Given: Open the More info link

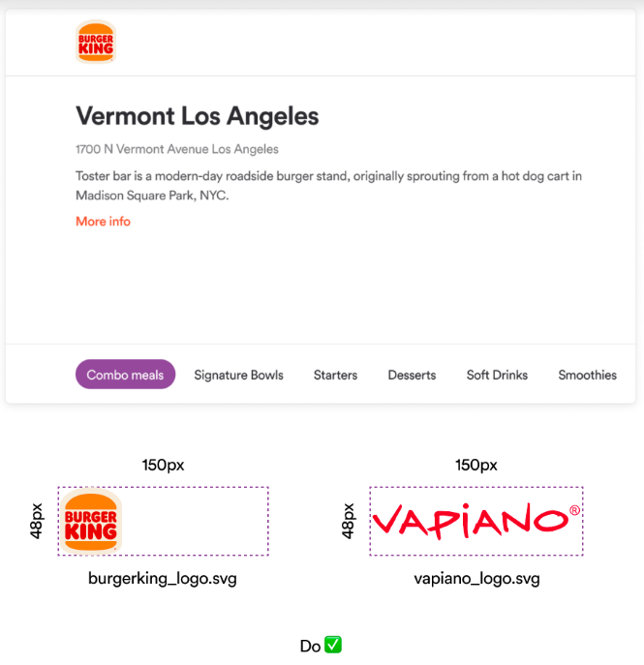Looking at the screenshot, I should pos(103,222).
